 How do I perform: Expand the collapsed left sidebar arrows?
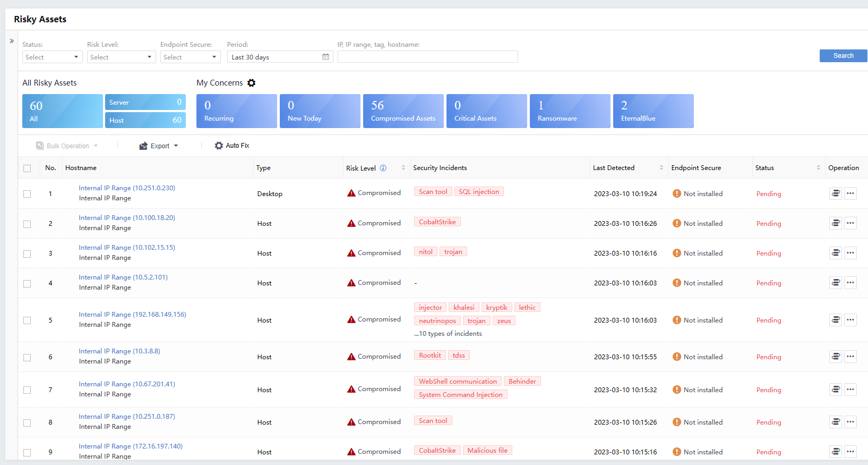[x=12, y=41]
